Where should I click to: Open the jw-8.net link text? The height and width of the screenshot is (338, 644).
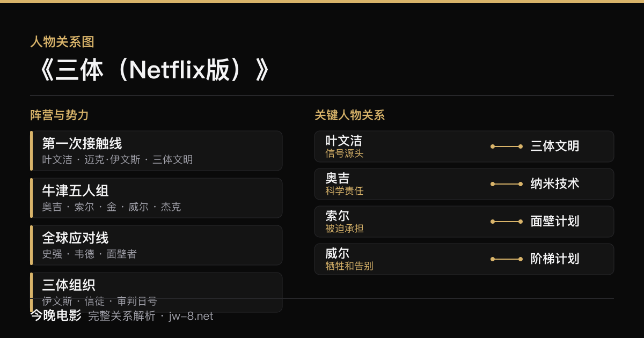tap(191, 317)
